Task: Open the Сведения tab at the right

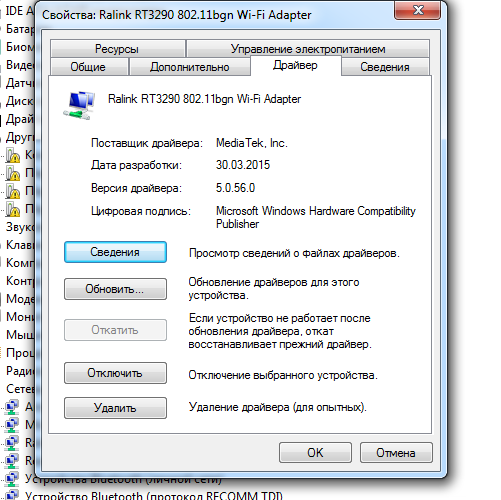Action: point(385,67)
